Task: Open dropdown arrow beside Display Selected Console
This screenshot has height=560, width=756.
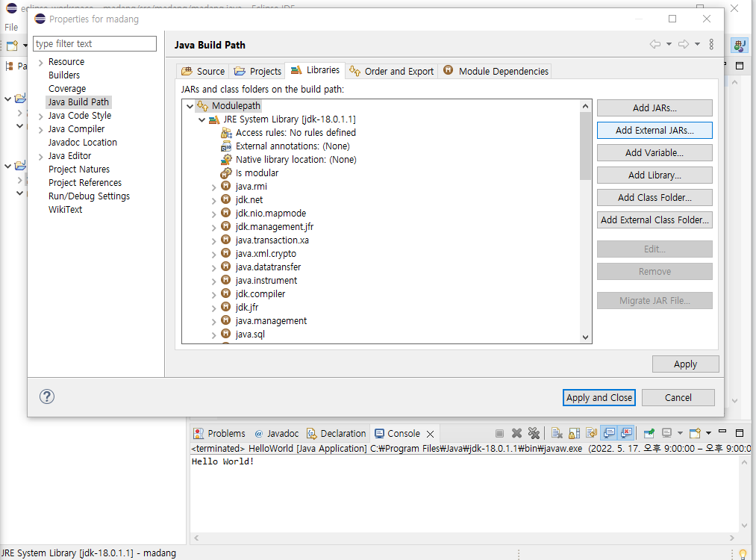Action: coord(680,433)
